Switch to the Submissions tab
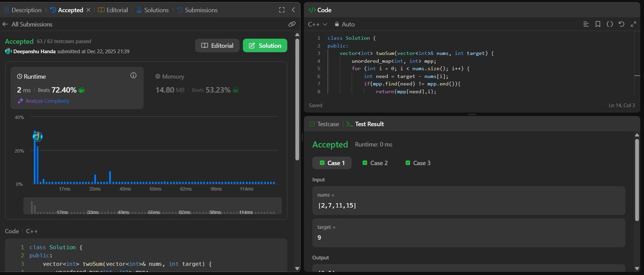644x275 pixels. click(197, 10)
